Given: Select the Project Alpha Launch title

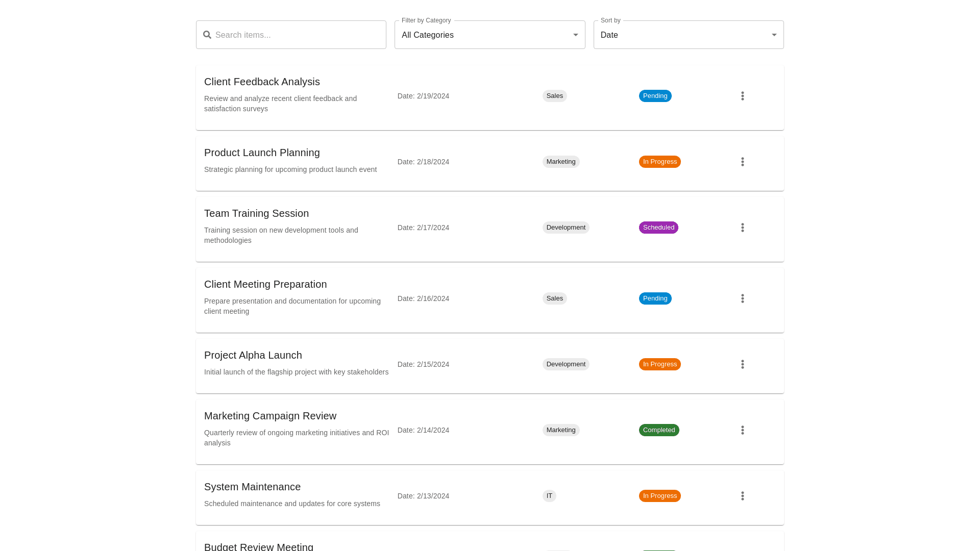Looking at the screenshot, I should coord(253,355).
